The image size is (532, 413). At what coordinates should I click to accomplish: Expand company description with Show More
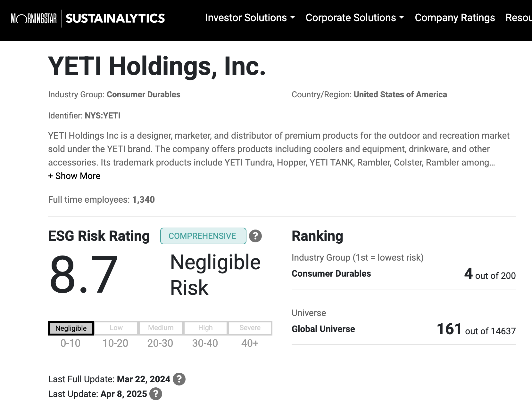tap(74, 176)
